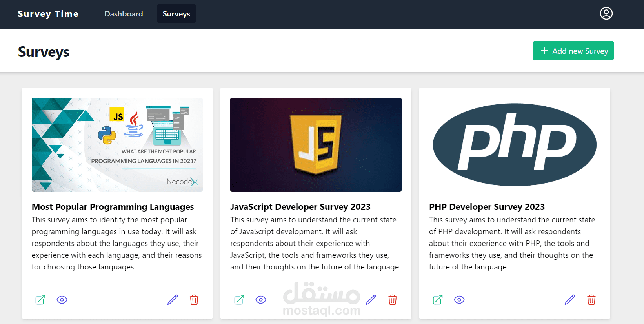
Task: Delete the Most Popular Programming Languages survey
Action: [194, 300]
